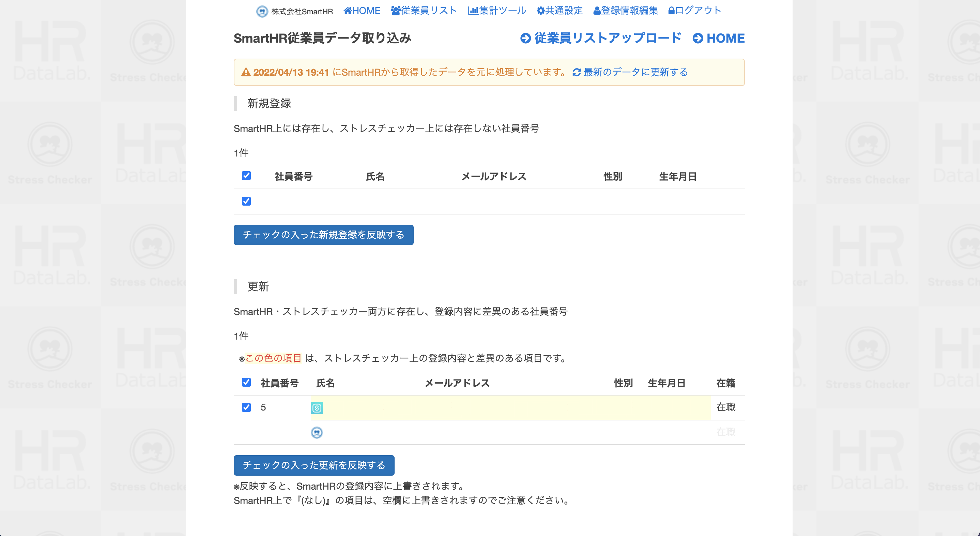The height and width of the screenshot is (536, 980).
Task: Click the house icon beside HOME
Action: [348, 11]
